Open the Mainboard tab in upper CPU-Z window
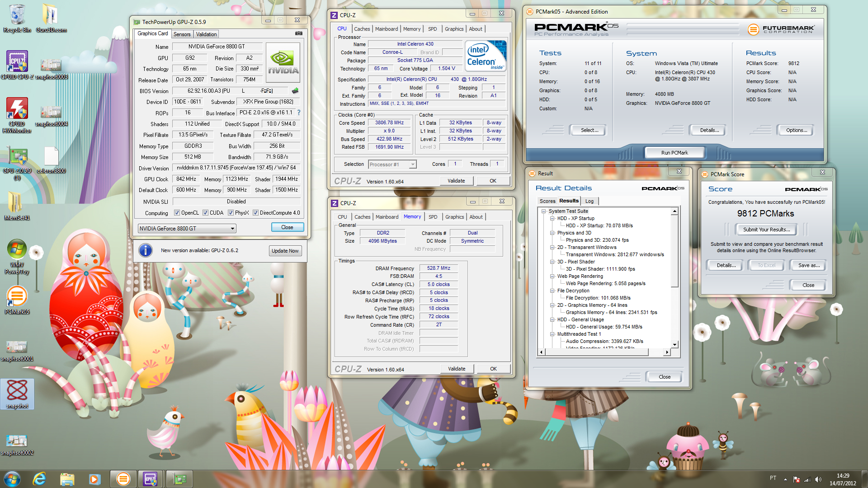Screen dimensions: 868x488 tap(387, 29)
